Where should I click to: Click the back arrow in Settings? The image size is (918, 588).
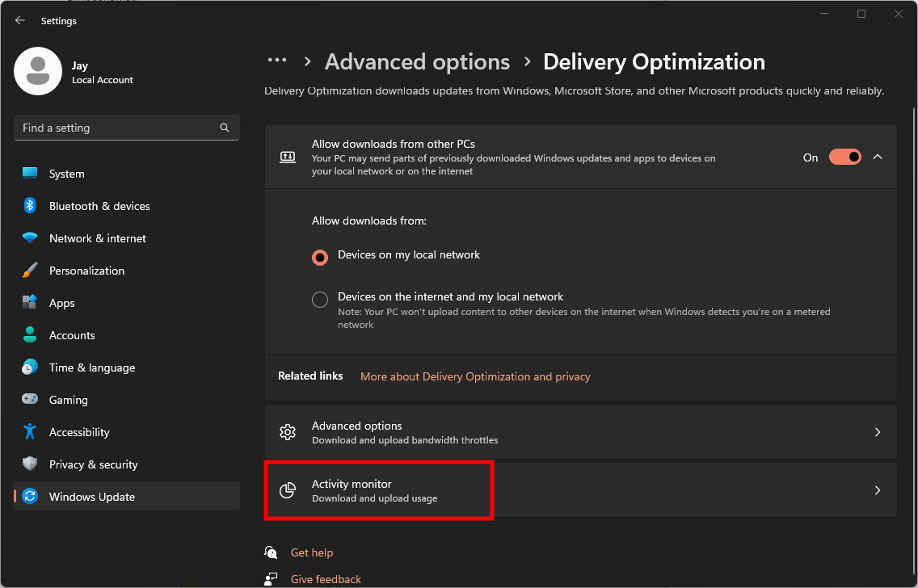click(20, 20)
